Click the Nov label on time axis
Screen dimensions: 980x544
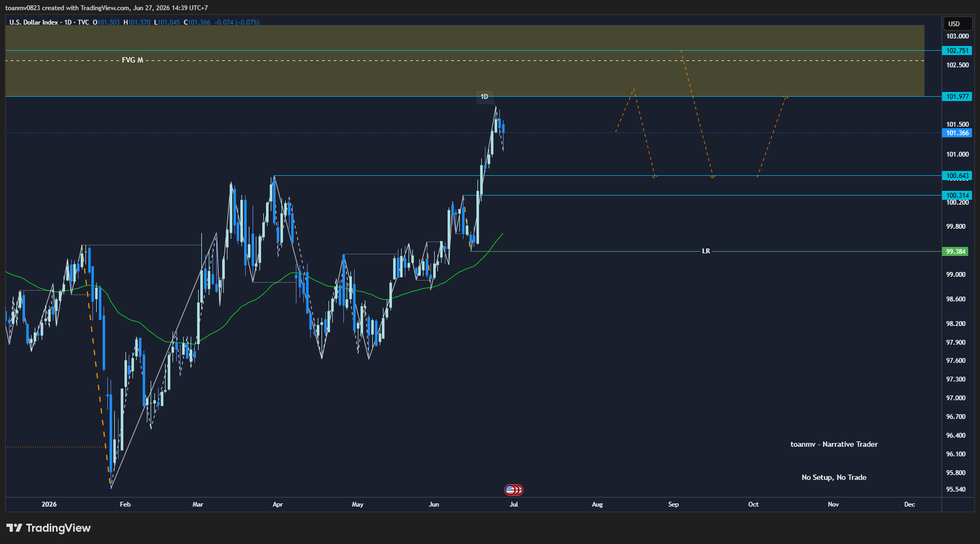pos(833,504)
